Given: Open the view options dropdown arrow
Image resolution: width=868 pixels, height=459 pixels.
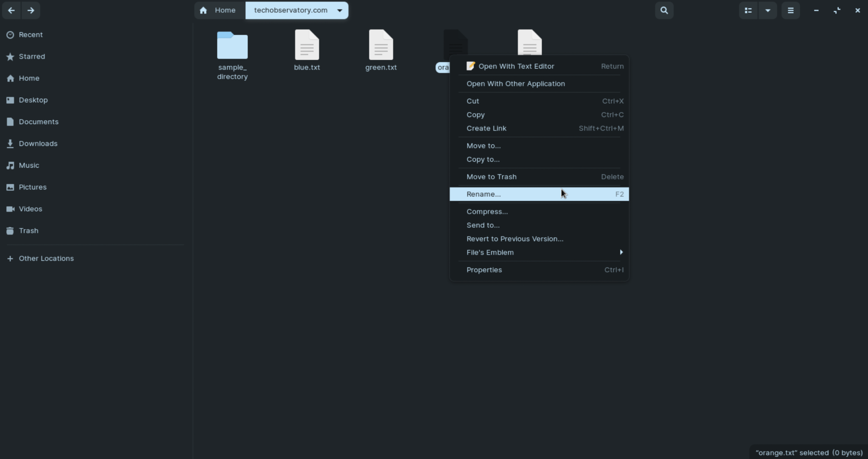Looking at the screenshot, I should (768, 10).
